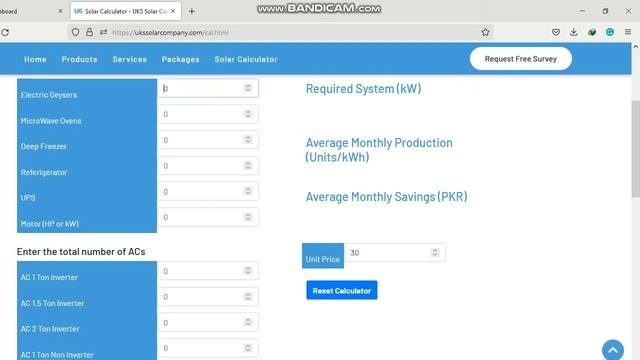This screenshot has height=360, width=640.
Task: Open a new browser tab with plus
Action: pos(191,11)
